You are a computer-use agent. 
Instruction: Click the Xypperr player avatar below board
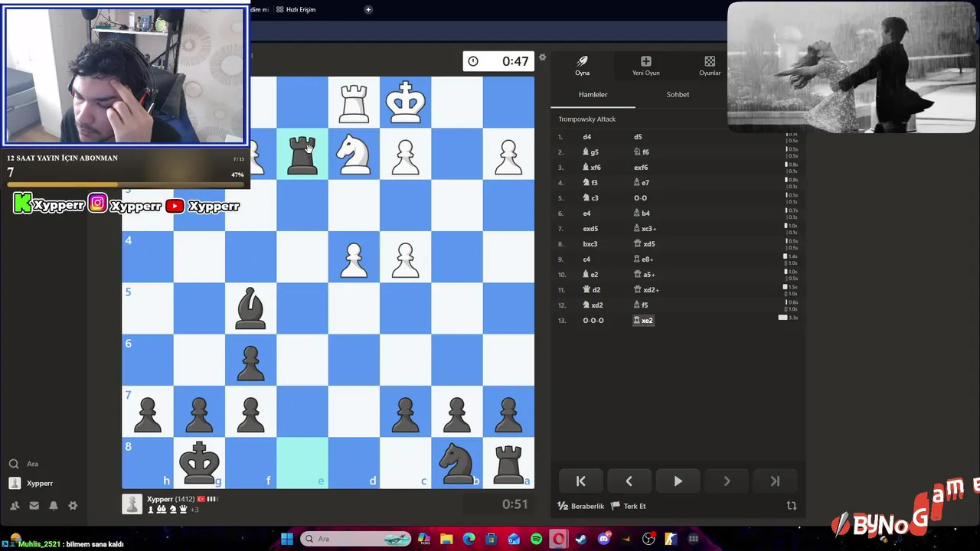pos(132,504)
